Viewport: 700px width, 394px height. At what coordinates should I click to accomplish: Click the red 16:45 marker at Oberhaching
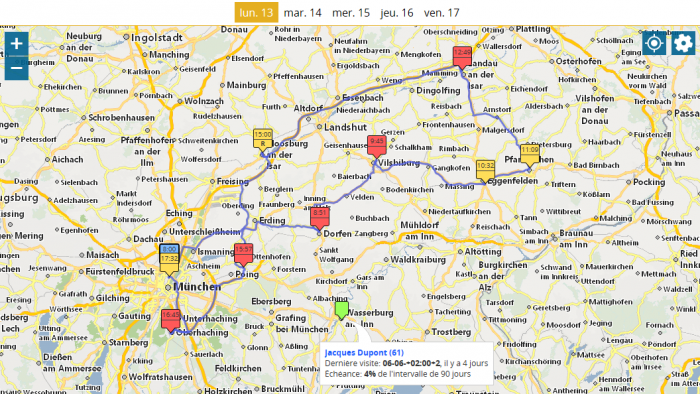171,320
